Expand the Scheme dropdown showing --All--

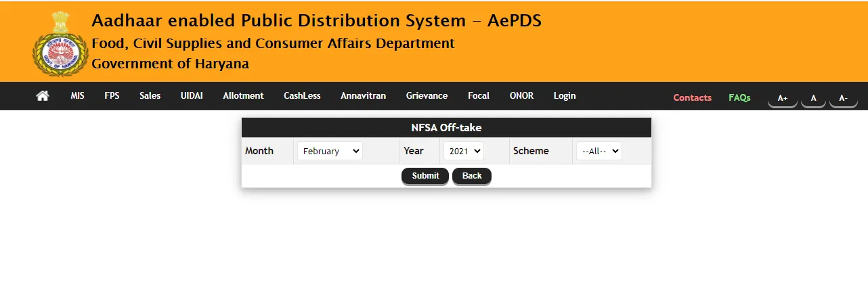pyautogui.click(x=599, y=151)
